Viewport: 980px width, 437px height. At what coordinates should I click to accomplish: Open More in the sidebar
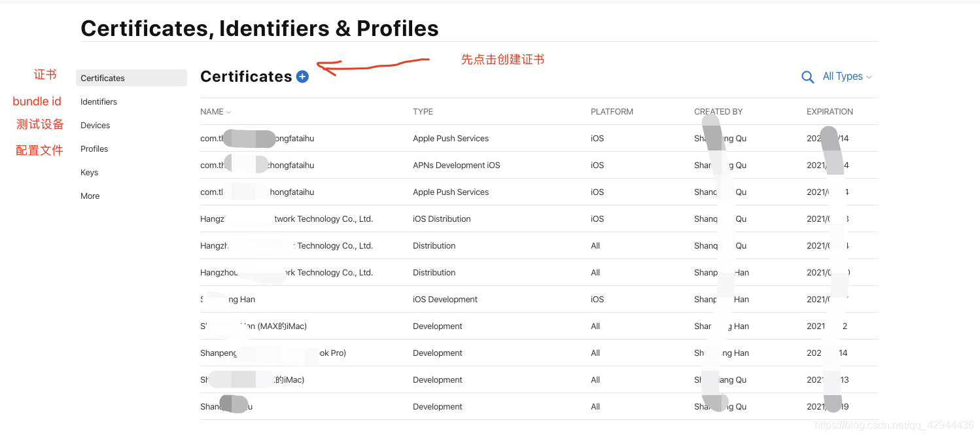pos(90,196)
